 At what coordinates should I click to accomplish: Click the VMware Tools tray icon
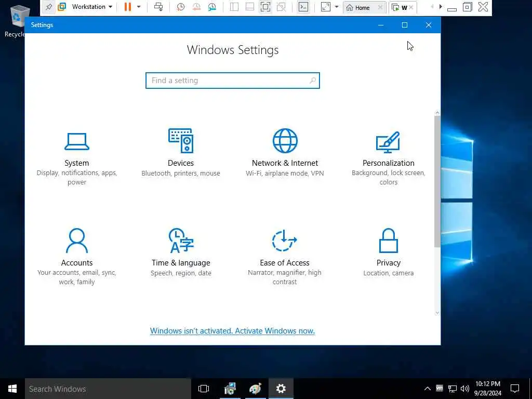coord(440,388)
